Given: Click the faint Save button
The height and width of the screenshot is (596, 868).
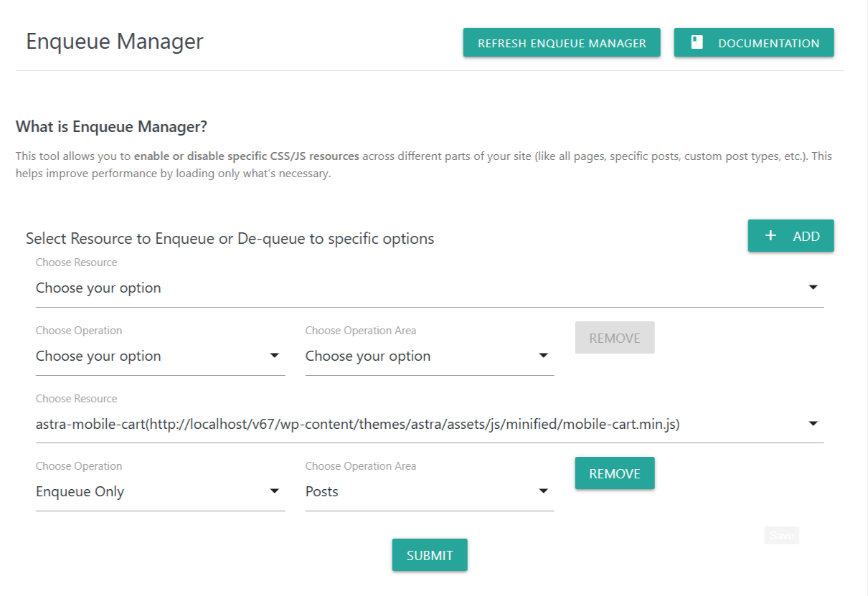Looking at the screenshot, I should pos(781,536).
